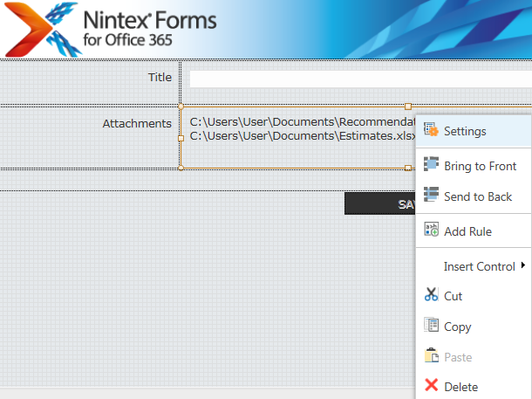The width and height of the screenshot is (532, 399).
Task: Click the top resize handle of attachments control
Action: point(408,107)
